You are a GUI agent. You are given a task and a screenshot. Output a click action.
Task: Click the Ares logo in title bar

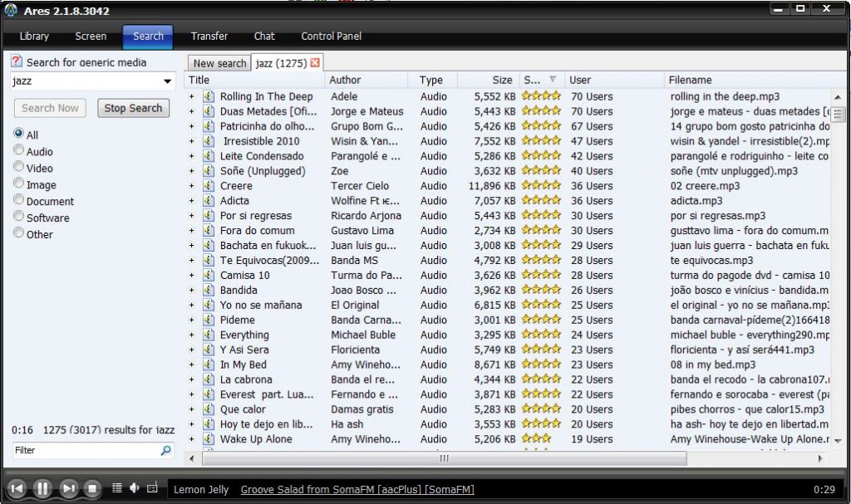point(11,10)
